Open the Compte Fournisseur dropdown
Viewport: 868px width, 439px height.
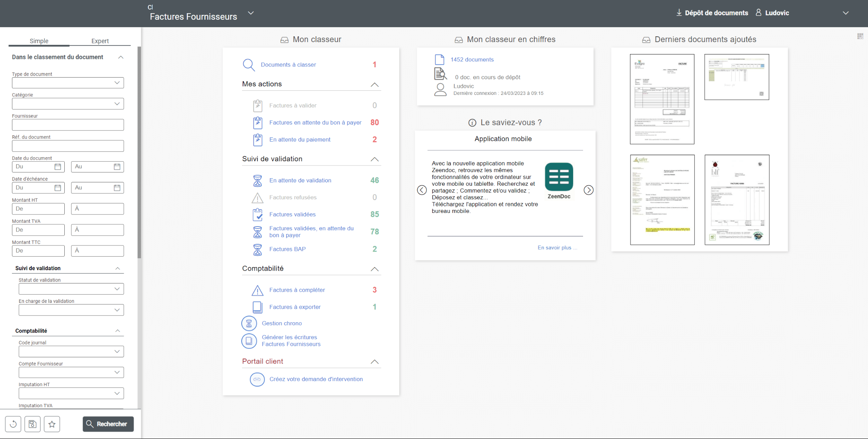(x=71, y=373)
